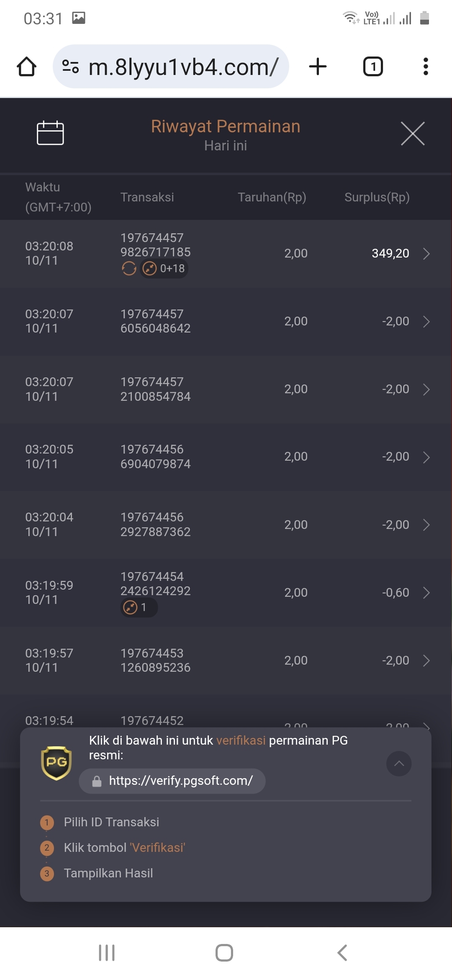Open the tab switcher showing 1

(x=373, y=67)
